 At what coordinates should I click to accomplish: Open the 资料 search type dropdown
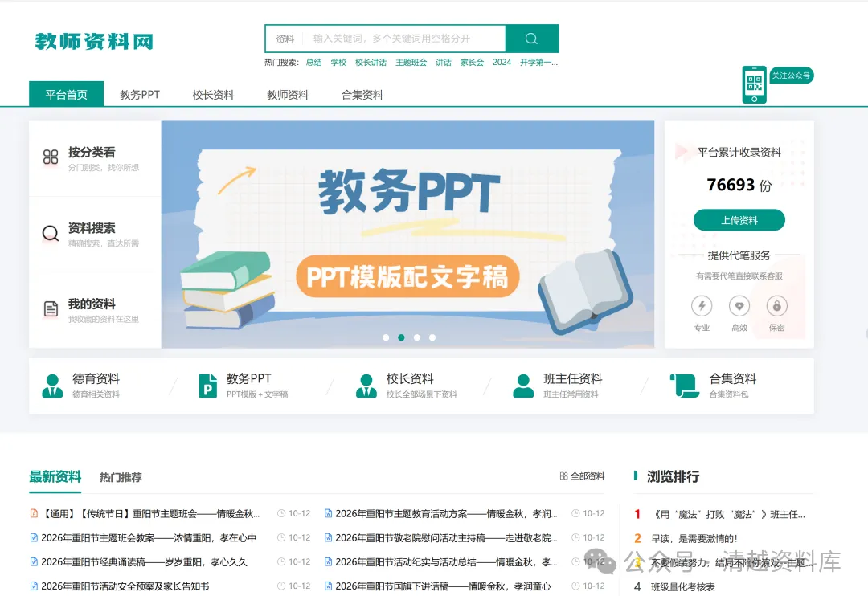pyautogui.click(x=285, y=39)
